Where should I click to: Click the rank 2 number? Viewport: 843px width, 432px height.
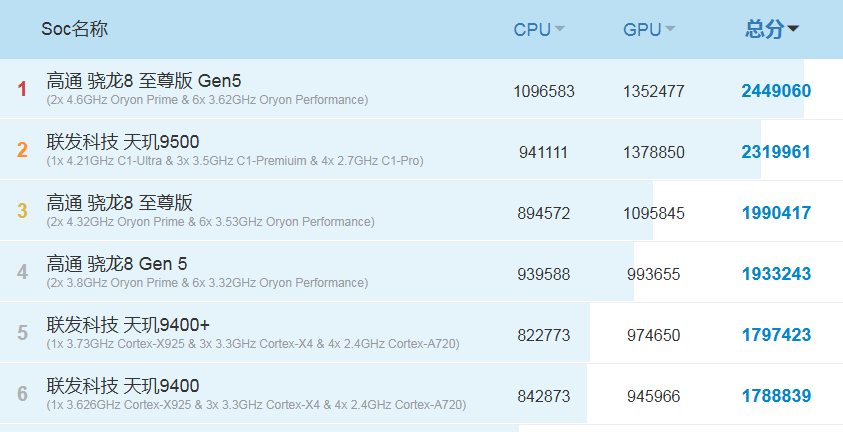pos(22,150)
